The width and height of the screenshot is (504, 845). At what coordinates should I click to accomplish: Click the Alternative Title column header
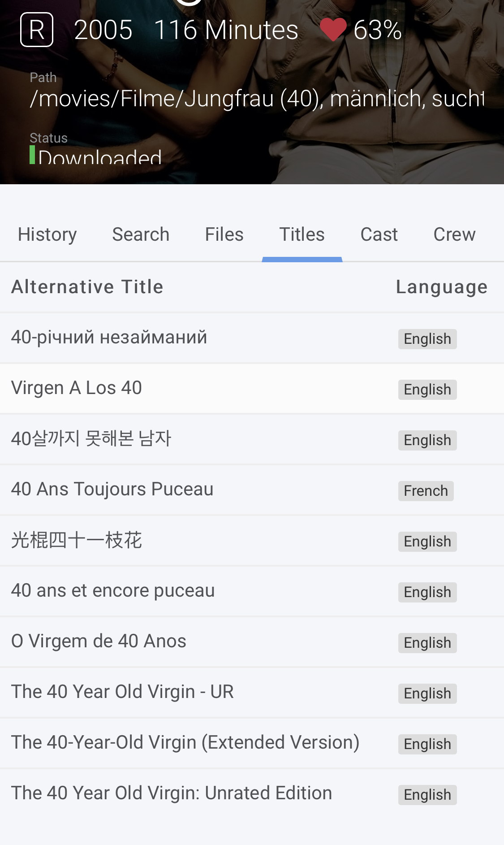pyautogui.click(x=87, y=287)
